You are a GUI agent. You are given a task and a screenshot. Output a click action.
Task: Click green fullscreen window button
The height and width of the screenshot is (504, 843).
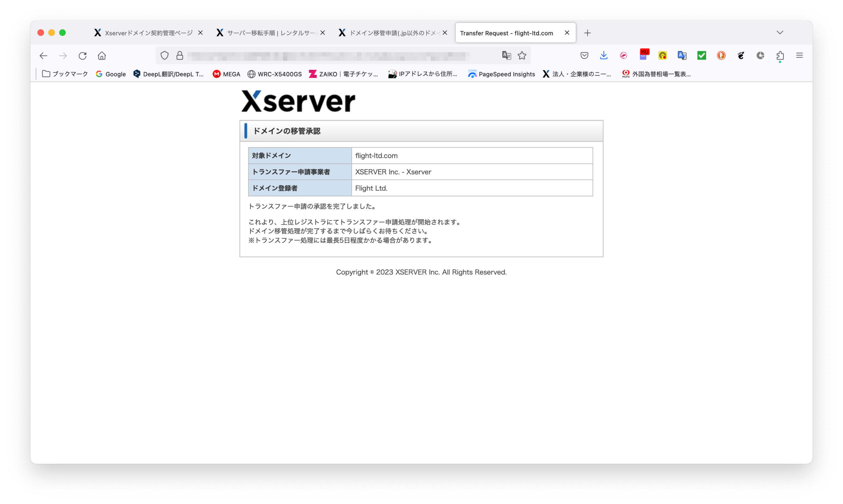(63, 33)
